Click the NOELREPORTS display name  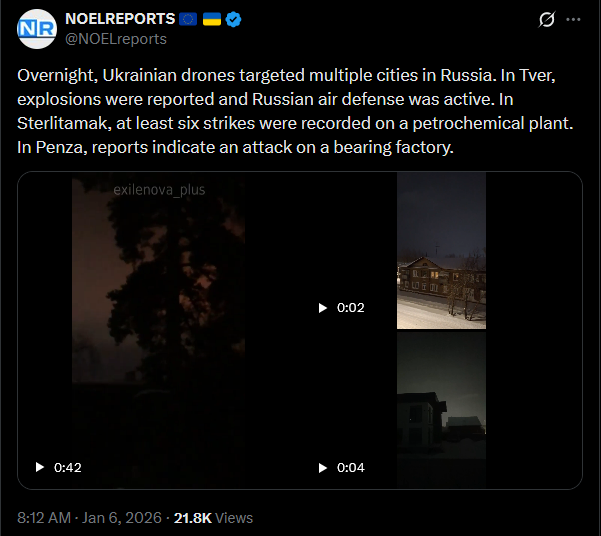point(120,19)
